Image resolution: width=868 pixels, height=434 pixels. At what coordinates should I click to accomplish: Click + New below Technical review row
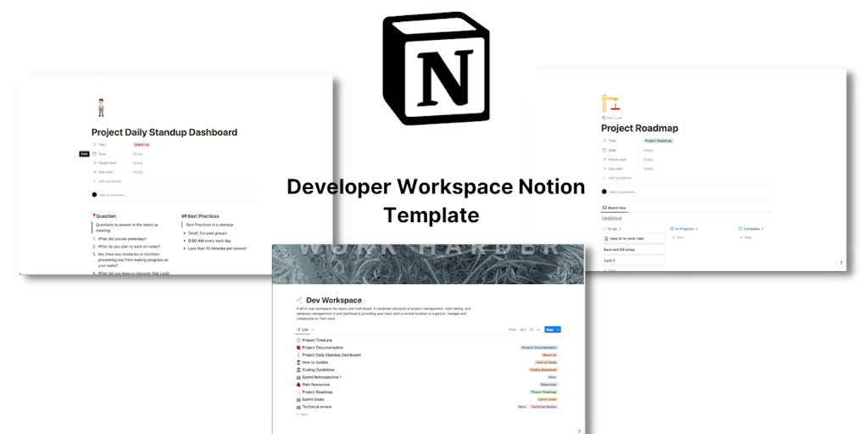tap(303, 414)
